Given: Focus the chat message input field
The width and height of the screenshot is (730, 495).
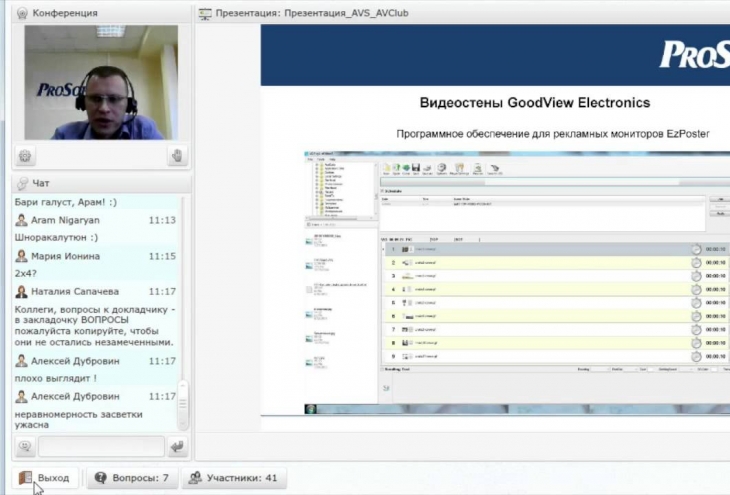Looking at the screenshot, I should (x=101, y=447).
